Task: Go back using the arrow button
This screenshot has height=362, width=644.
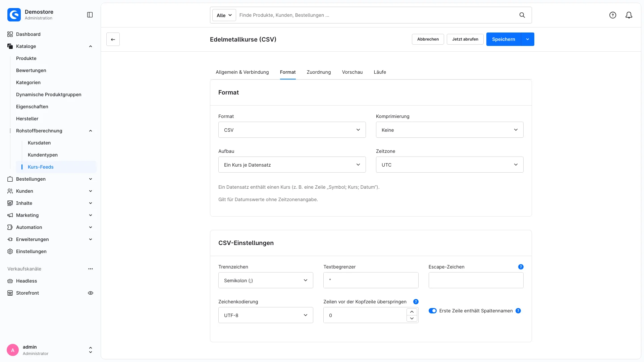Action: coord(113,39)
